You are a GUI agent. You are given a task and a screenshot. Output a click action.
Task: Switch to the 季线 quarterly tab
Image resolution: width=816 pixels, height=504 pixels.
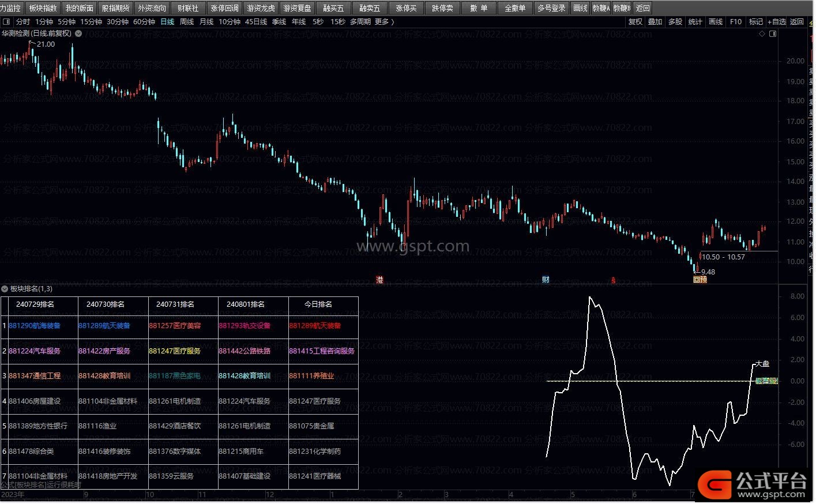(x=279, y=22)
